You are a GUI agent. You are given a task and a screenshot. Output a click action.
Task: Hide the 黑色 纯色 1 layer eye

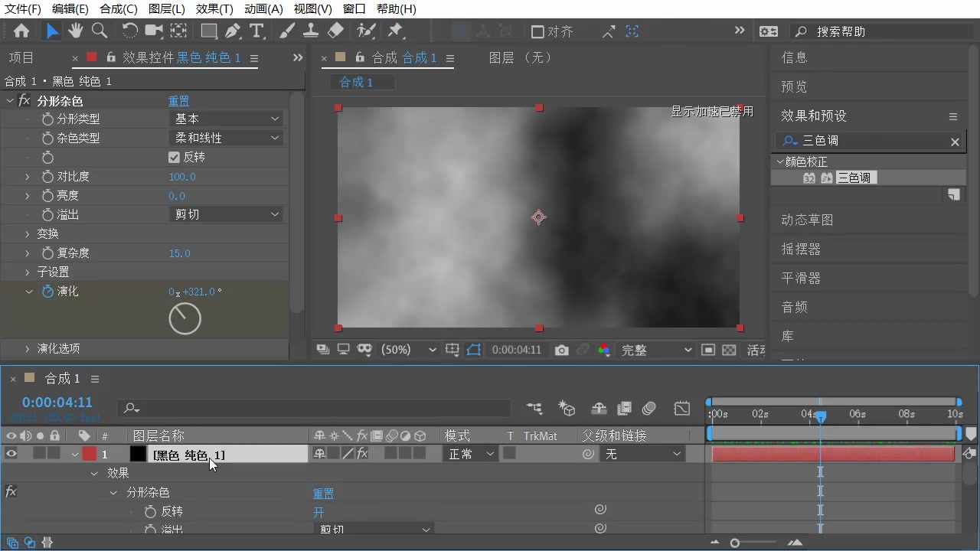tap(11, 454)
